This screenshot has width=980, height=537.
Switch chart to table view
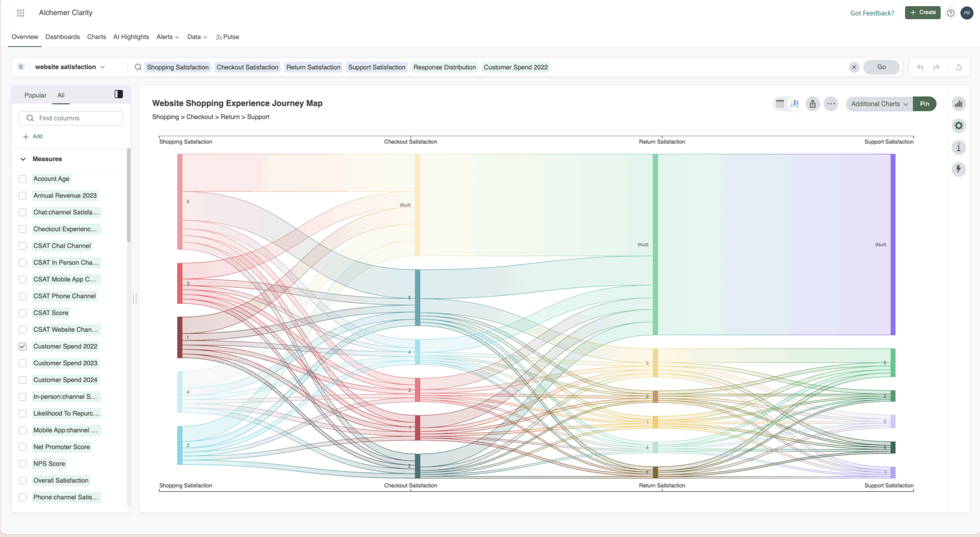click(780, 104)
